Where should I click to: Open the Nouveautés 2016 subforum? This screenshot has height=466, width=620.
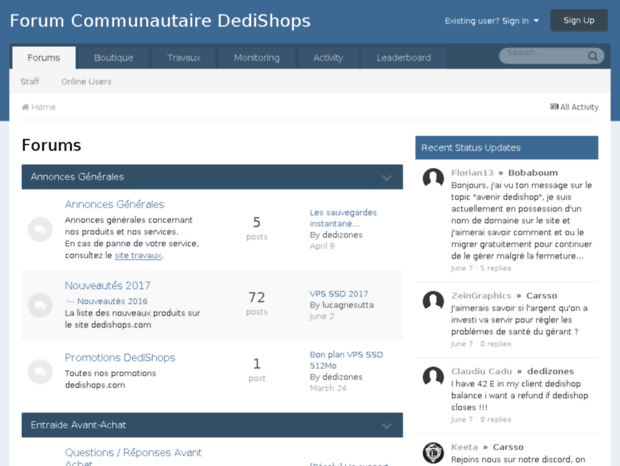point(112,301)
